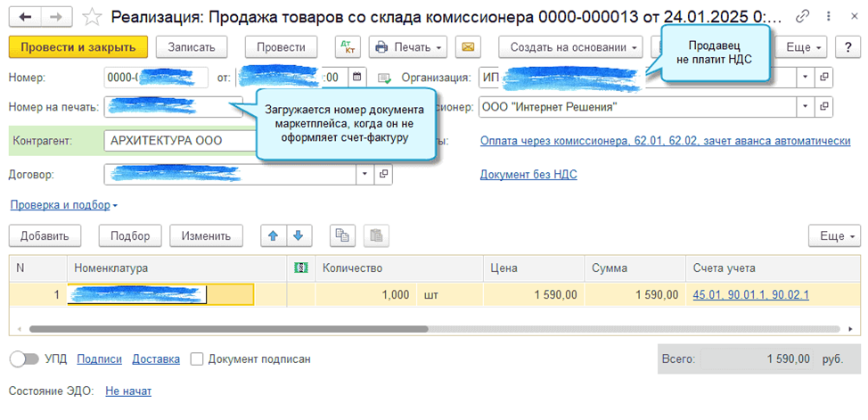The width and height of the screenshot is (868, 420).
Task: Click the Счета учета column header
Action: 774,268
